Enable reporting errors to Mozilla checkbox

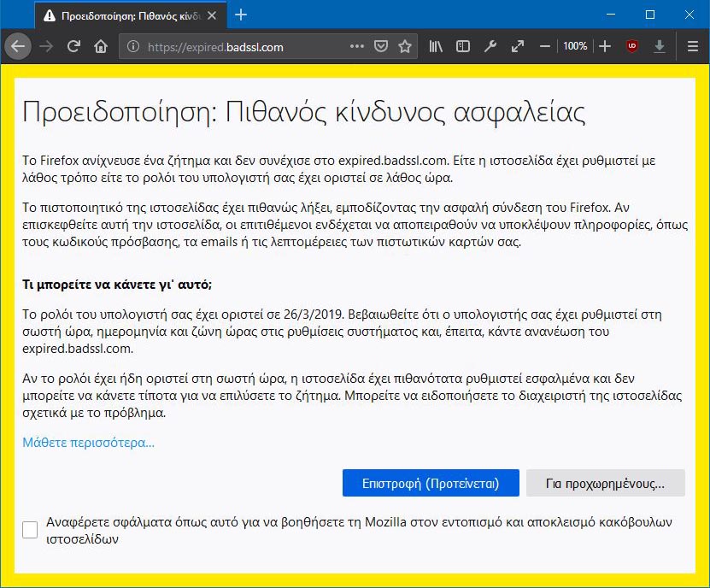coord(30,530)
